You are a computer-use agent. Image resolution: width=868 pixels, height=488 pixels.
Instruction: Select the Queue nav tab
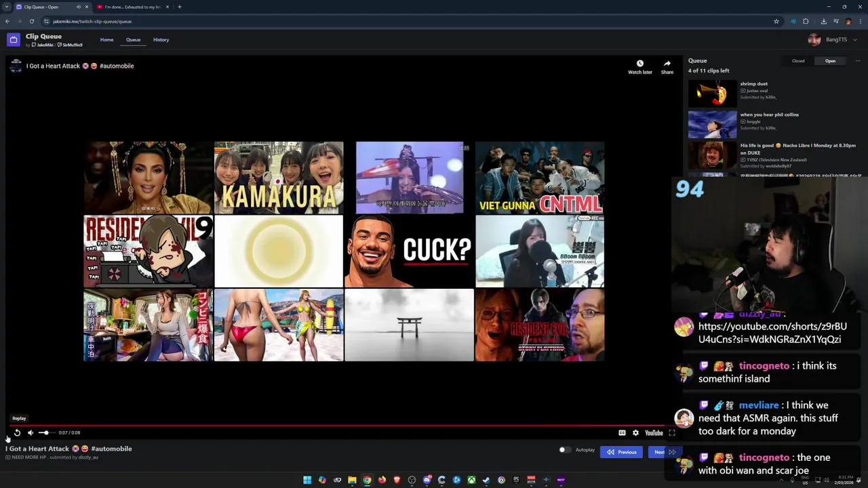(133, 40)
